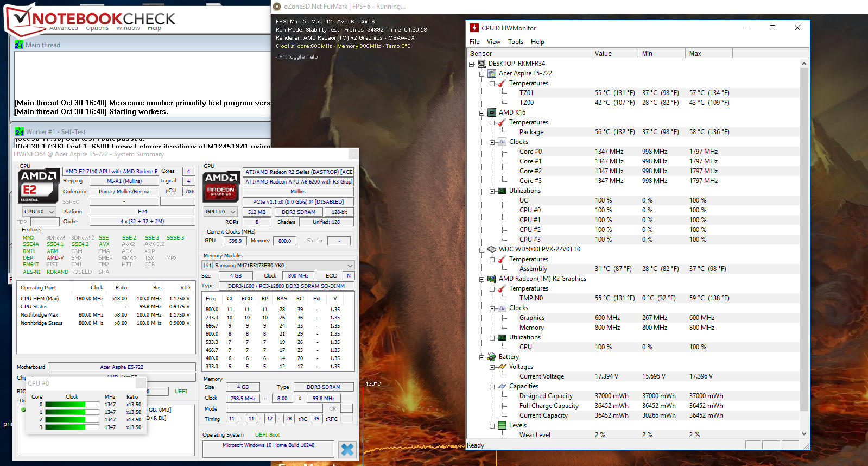Collapse the AMD Radeon(TM) R2 Graphics node
868x466 pixels.
point(481,279)
